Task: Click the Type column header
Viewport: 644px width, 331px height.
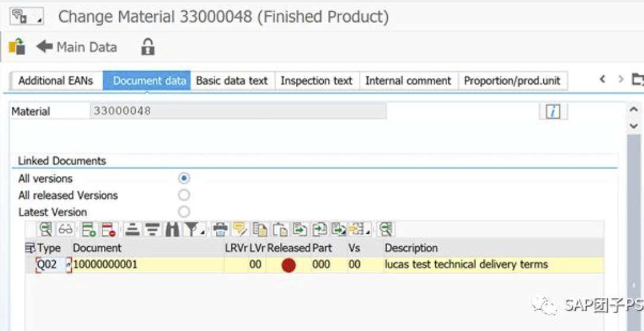Action: tap(49, 248)
